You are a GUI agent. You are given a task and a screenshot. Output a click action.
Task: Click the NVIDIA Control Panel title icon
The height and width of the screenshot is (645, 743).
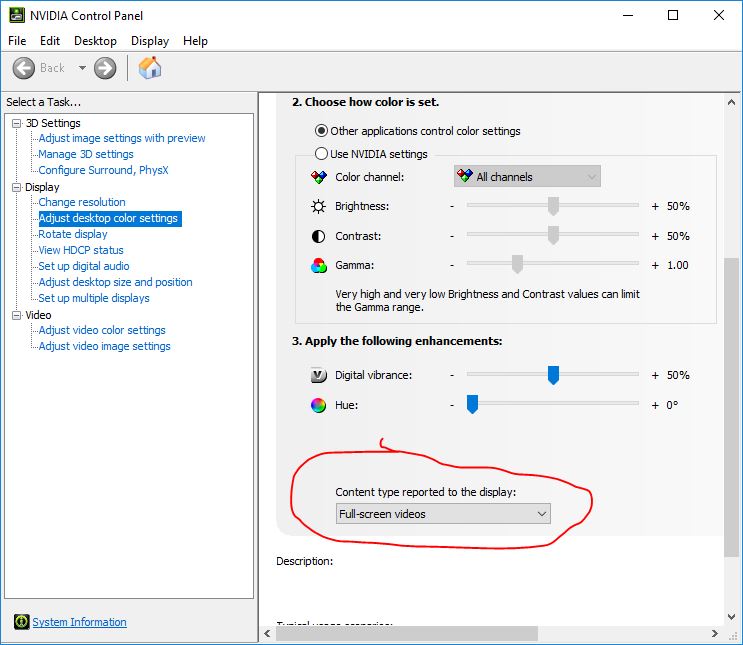pyautogui.click(x=17, y=16)
